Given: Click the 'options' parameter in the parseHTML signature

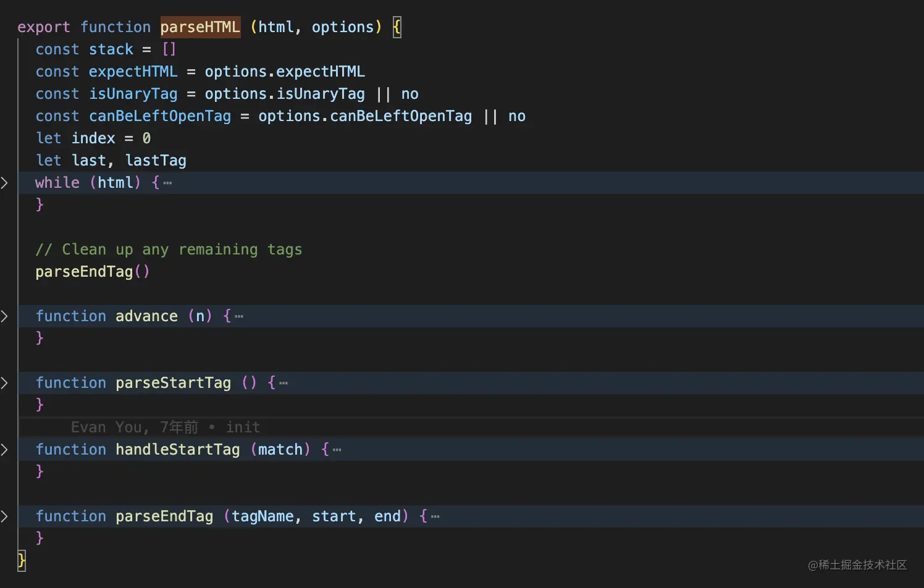Looking at the screenshot, I should pyautogui.click(x=343, y=27).
